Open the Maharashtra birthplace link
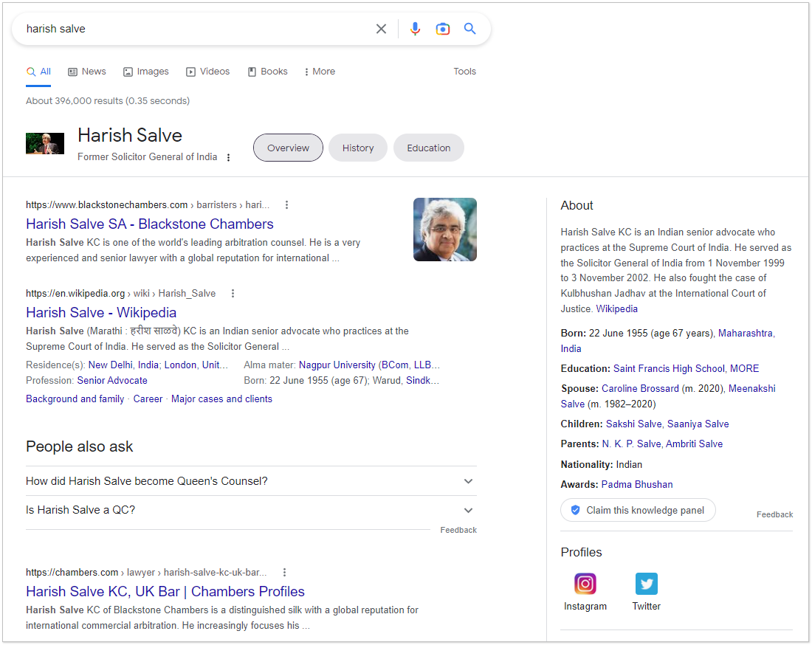812x645 pixels. [746, 334]
